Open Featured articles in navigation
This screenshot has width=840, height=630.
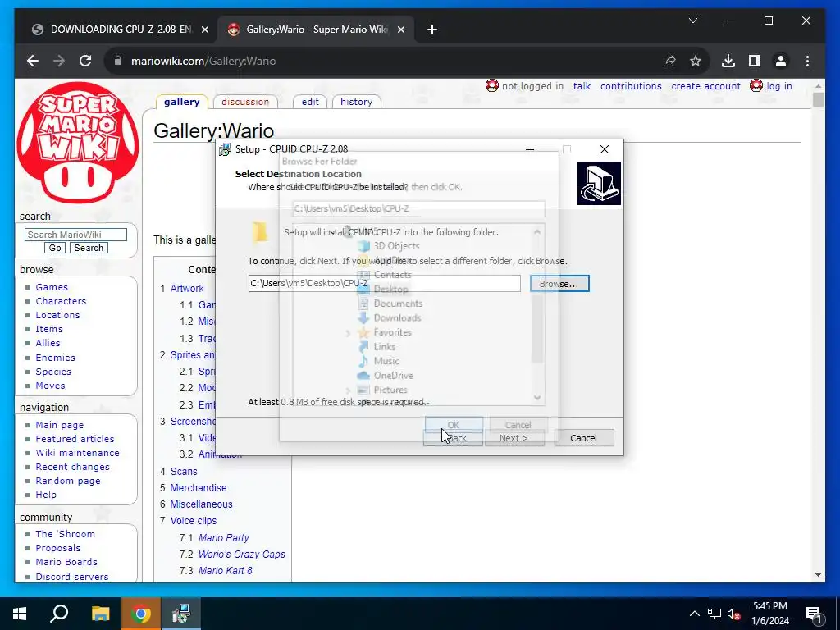[75, 439]
